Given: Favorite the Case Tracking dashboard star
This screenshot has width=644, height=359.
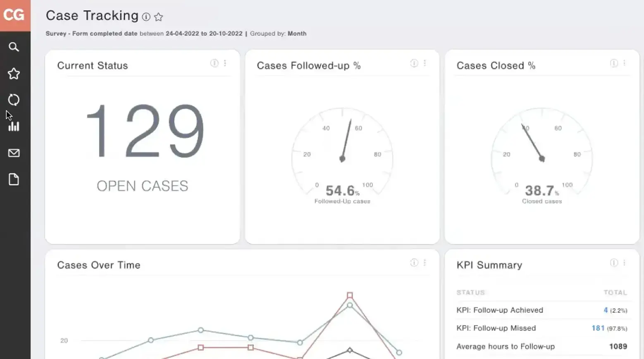Looking at the screenshot, I should coord(158,17).
